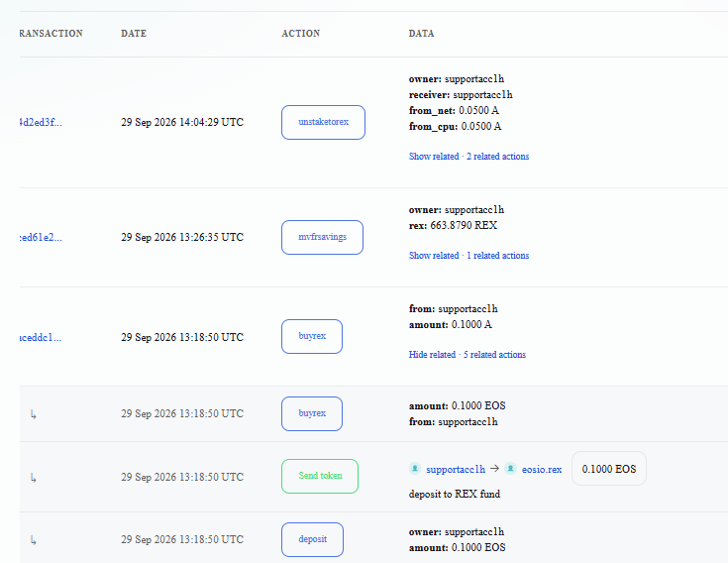Show related actions for the unstaketorex row
Image resolution: width=728 pixels, height=563 pixels.
click(468, 157)
